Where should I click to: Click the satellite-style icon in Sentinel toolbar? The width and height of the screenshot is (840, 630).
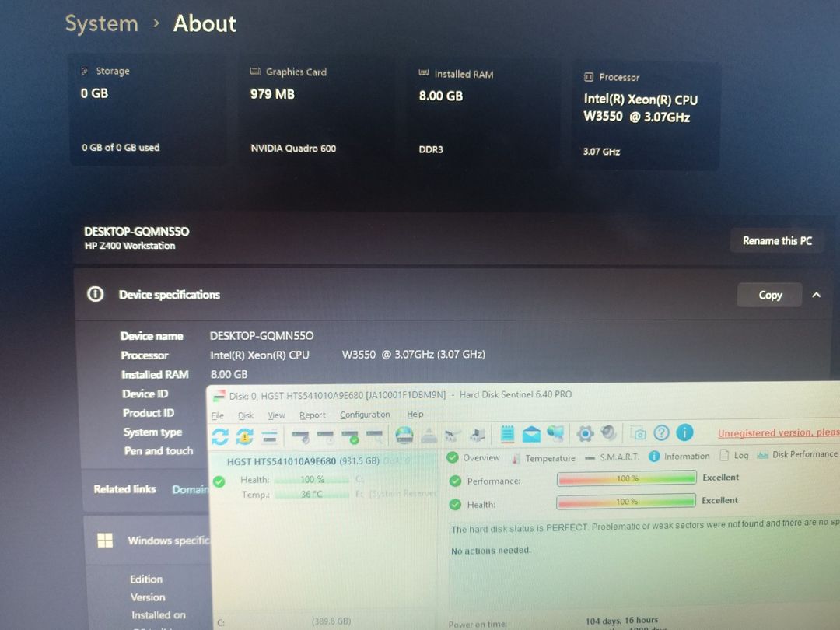453,435
